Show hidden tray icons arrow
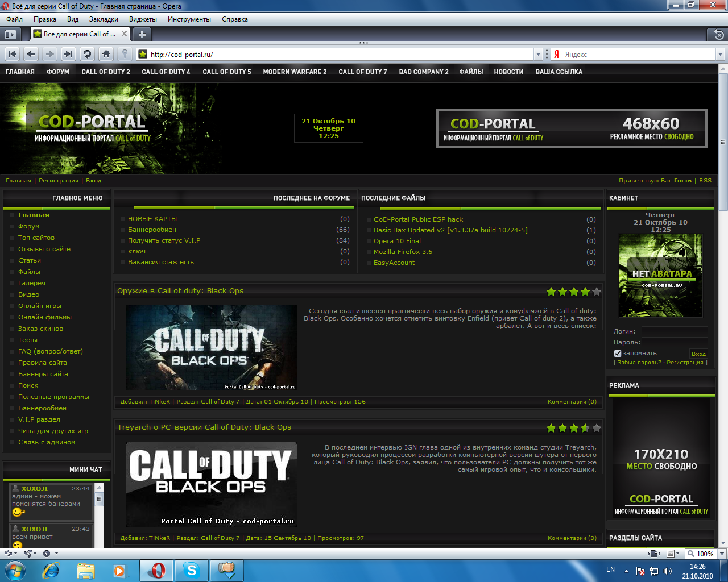This screenshot has width=728, height=582. (x=626, y=571)
